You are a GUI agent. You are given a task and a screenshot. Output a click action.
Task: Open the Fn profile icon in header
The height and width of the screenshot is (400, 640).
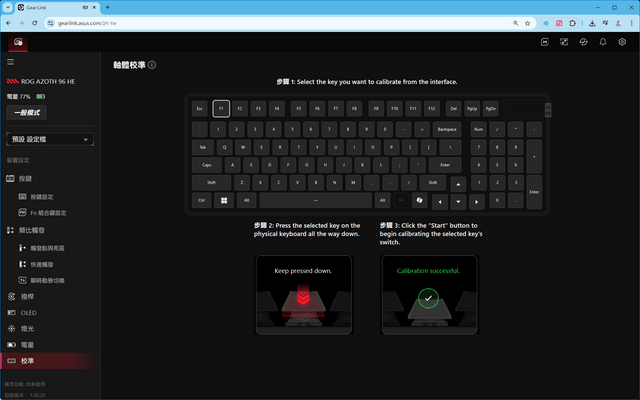544,42
